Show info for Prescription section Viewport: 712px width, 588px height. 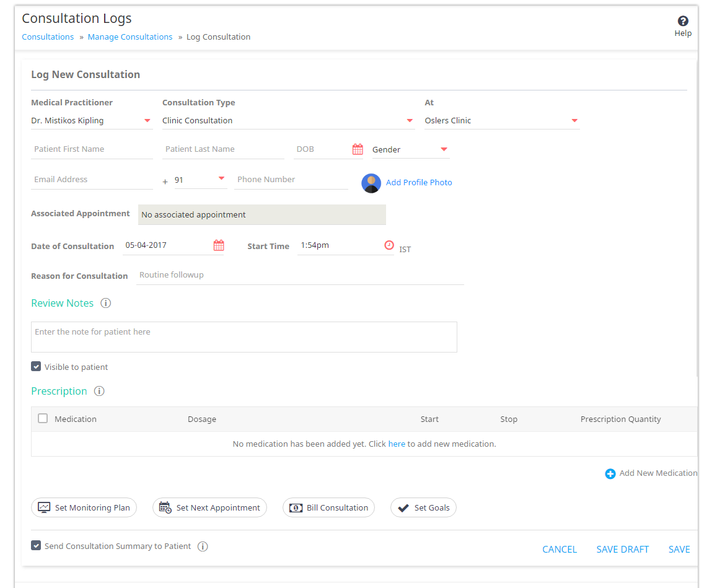pos(99,391)
